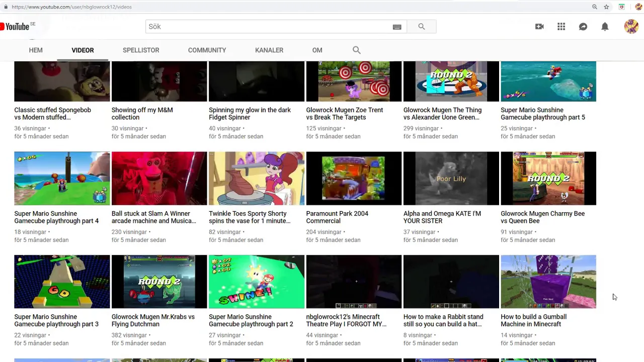Click the purple Gumball Machine Minecraft thumbnail
The width and height of the screenshot is (644, 362).
[548, 282]
